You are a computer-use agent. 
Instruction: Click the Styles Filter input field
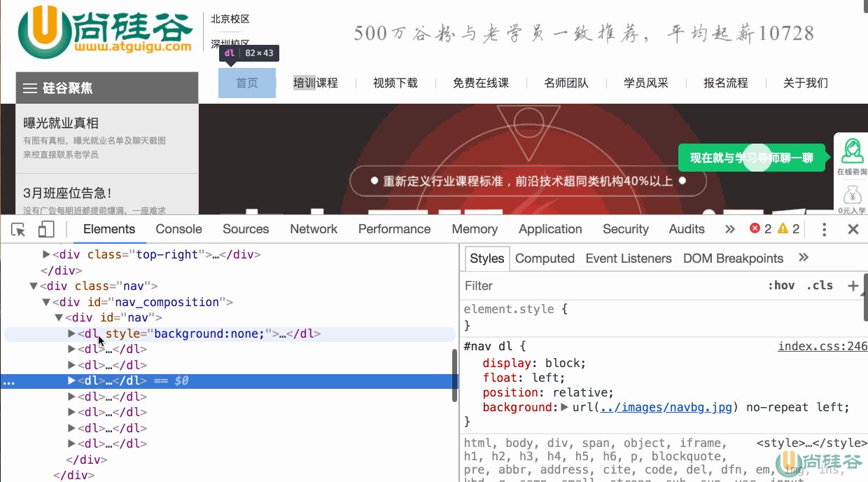(x=612, y=286)
